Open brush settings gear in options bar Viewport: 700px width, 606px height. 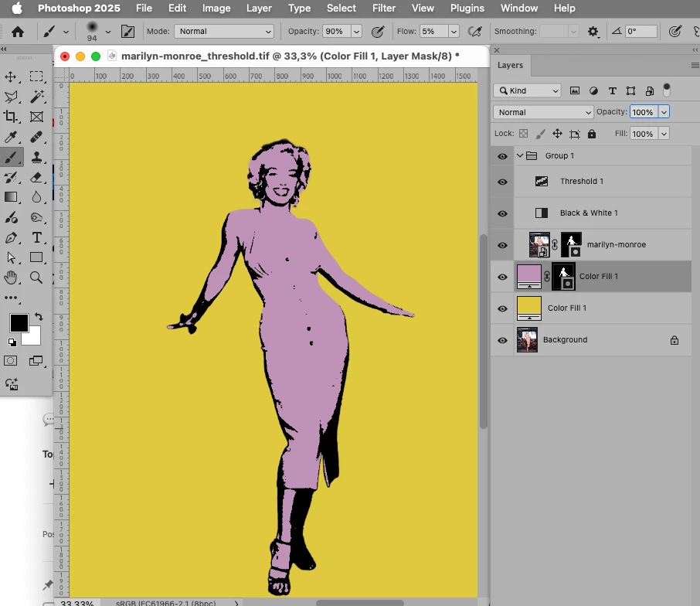(593, 32)
